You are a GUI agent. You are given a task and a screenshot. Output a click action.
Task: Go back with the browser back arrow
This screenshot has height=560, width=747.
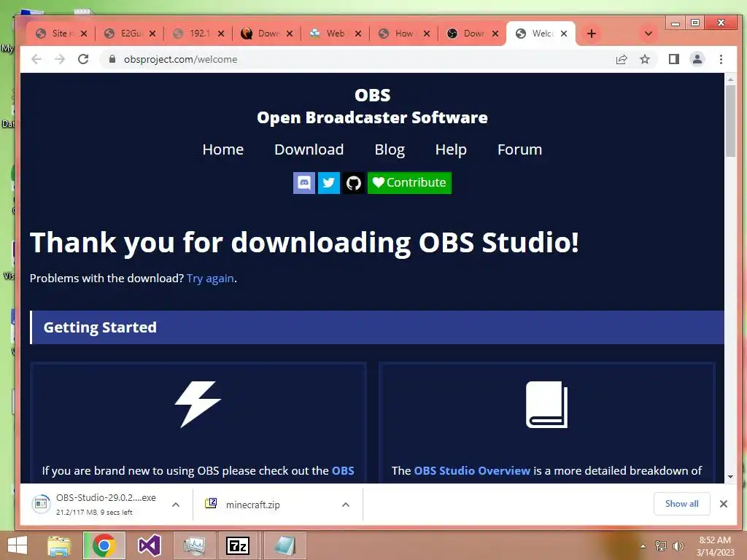(36, 59)
